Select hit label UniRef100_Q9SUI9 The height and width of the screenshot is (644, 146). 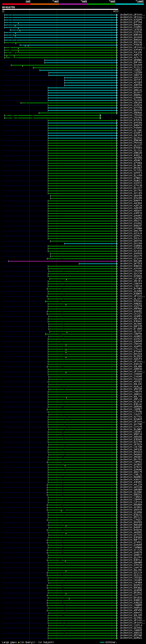point(131,77)
